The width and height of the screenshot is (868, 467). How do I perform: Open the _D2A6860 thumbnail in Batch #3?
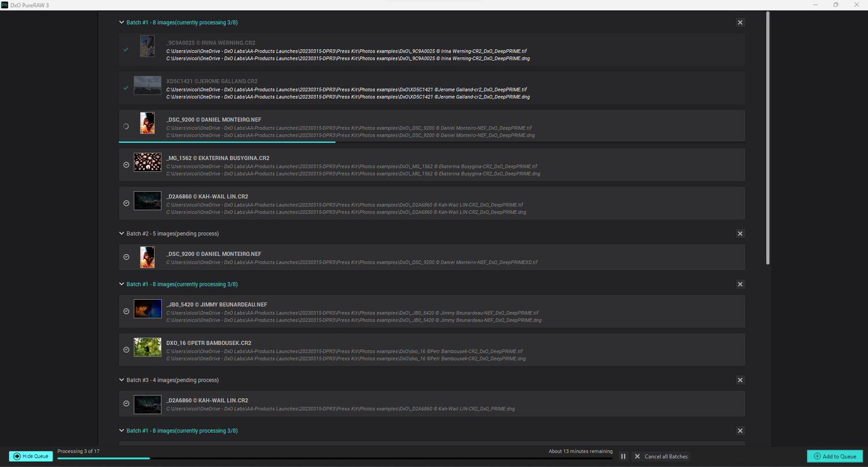pyautogui.click(x=147, y=405)
